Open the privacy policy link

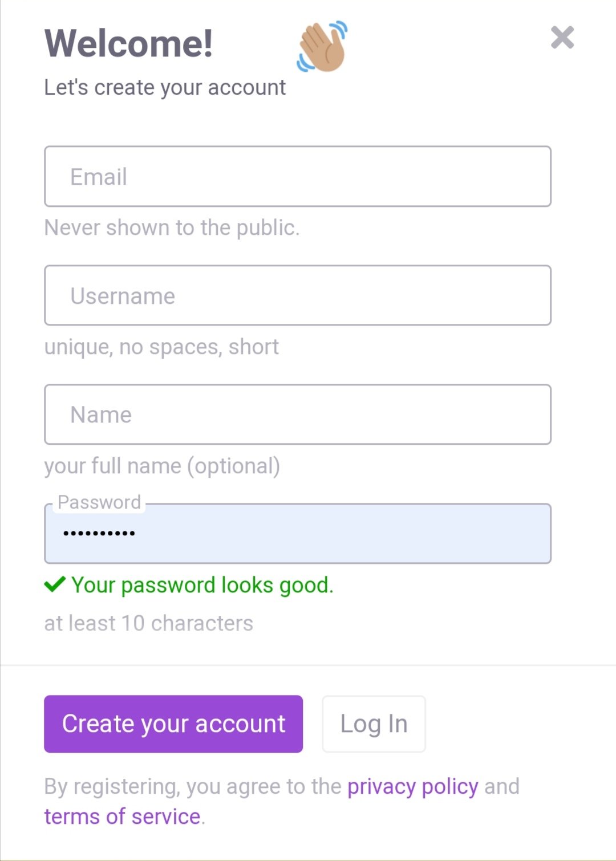tap(413, 787)
